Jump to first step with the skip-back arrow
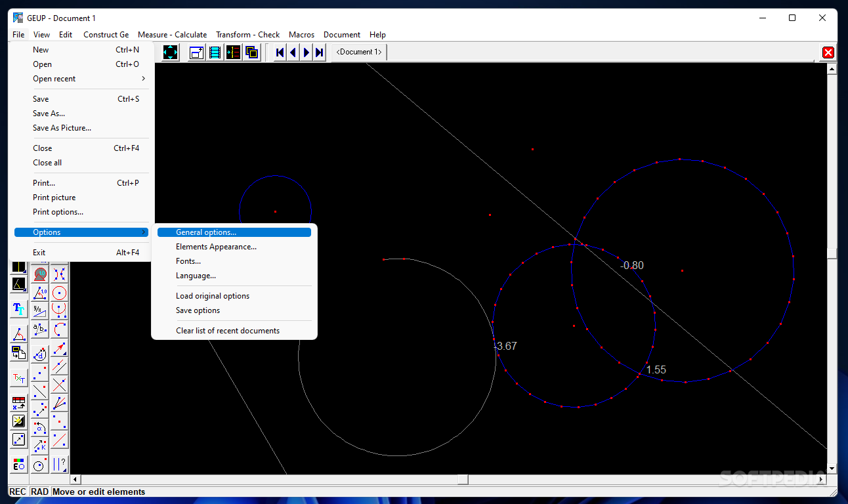 [x=280, y=52]
